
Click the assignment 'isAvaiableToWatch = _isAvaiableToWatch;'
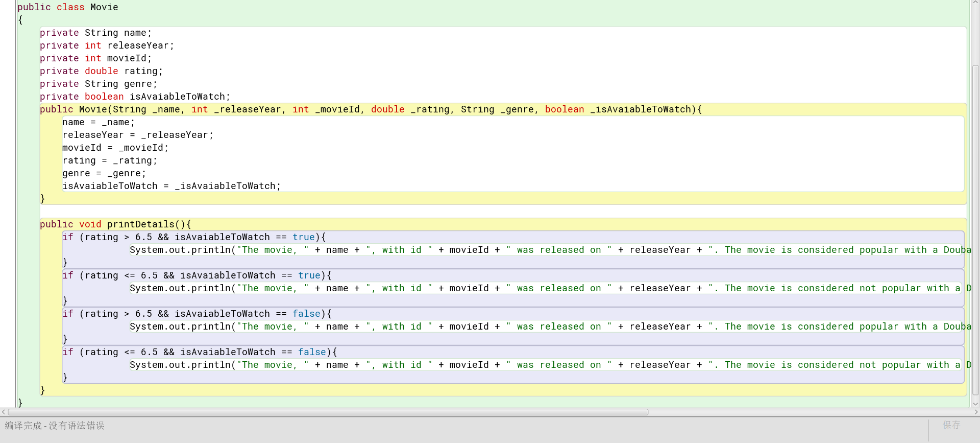pyautogui.click(x=171, y=186)
